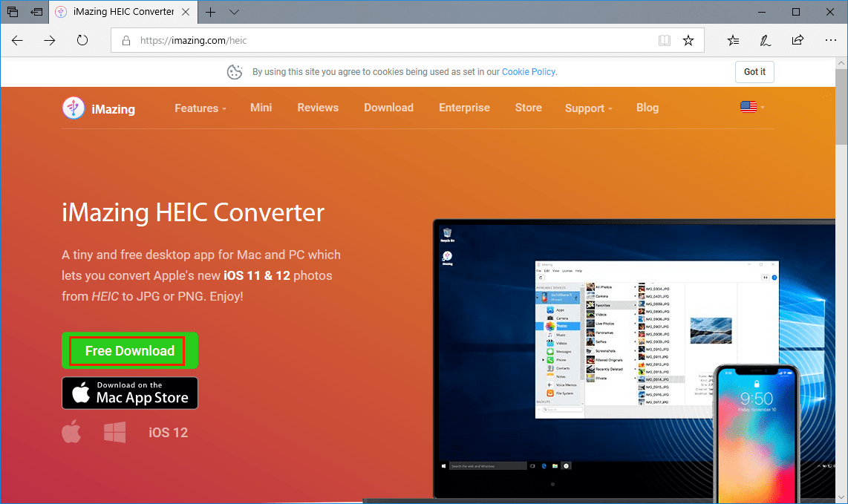848x504 pixels.
Task: Share this page via share icon
Action: 798,41
